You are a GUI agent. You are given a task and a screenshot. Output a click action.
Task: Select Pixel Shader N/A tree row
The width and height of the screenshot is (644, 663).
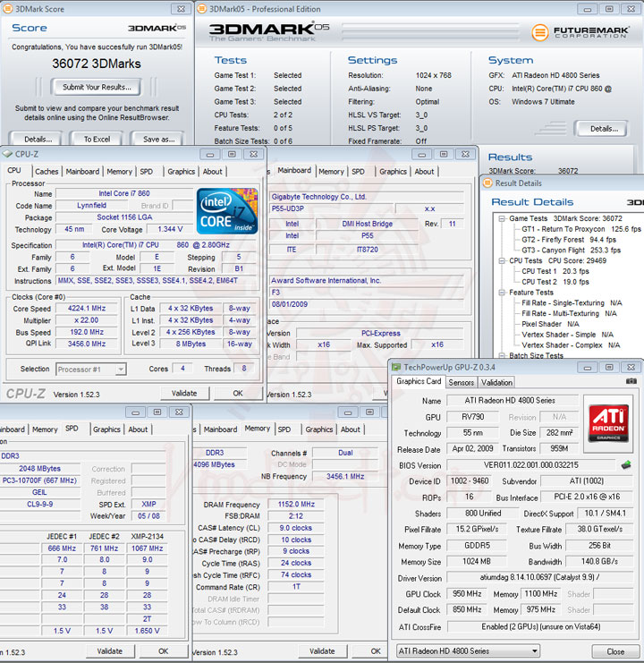550,324
